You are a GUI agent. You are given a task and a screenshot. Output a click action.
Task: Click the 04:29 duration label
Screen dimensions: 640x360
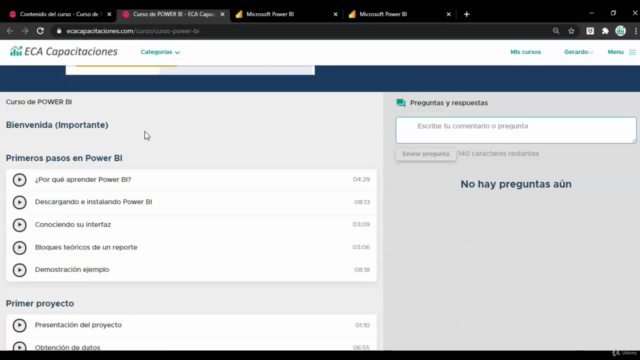(361, 180)
